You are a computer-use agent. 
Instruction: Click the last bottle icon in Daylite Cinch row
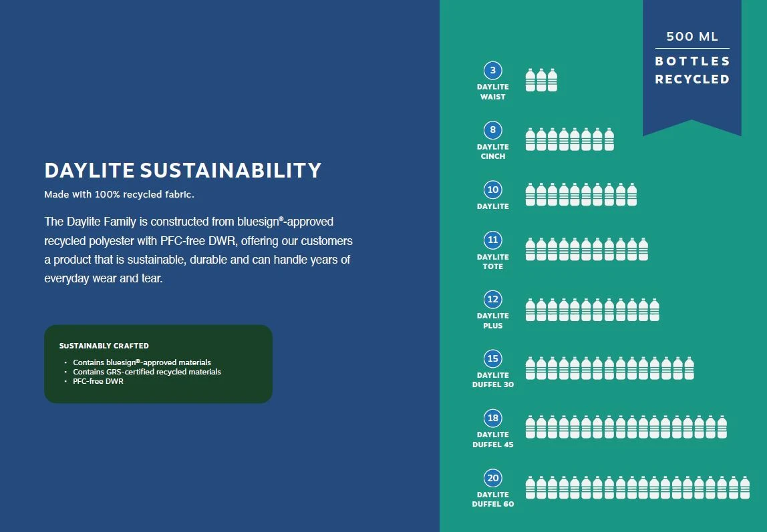point(609,140)
